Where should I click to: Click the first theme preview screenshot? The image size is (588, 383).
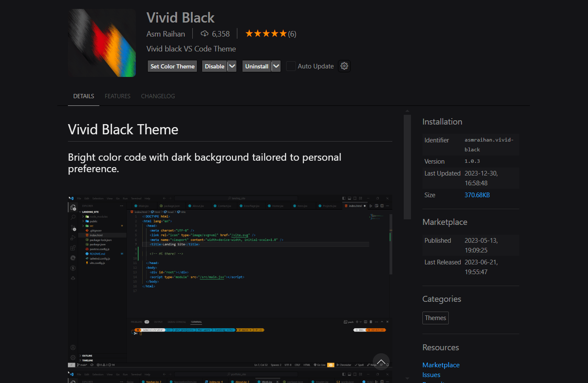coord(230,281)
